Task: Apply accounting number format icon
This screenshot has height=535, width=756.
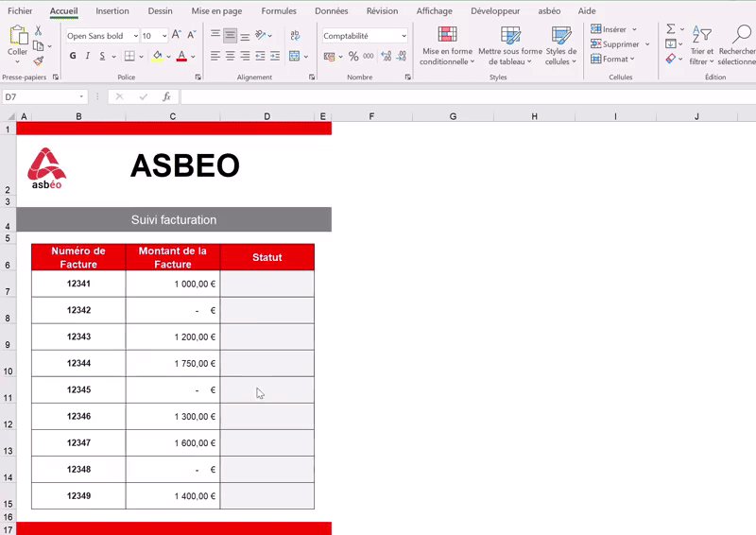Action: (x=329, y=57)
